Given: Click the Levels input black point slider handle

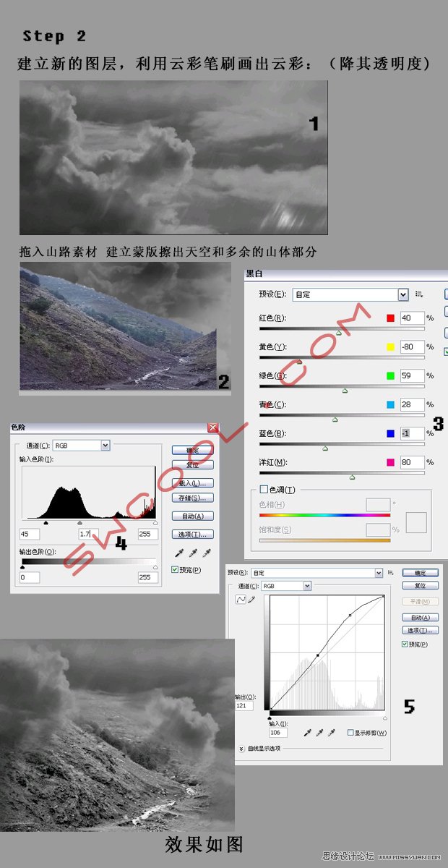Looking at the screenshot, I should point(46,522).
